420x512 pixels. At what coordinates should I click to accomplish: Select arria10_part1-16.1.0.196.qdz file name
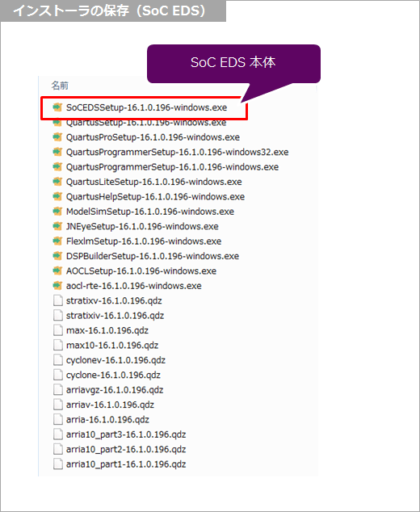point(126,464)
